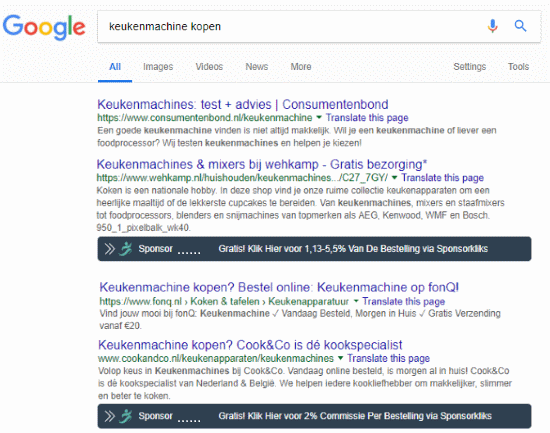Translate the fonQ page

(404, 301)
